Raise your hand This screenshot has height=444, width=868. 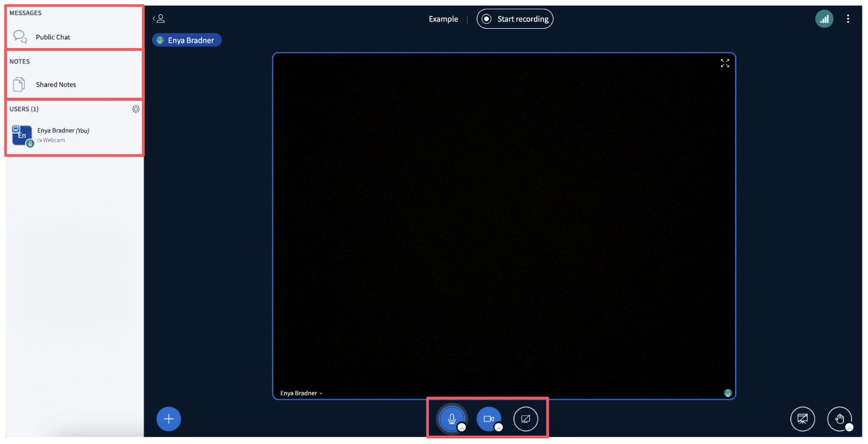tap(839, 419)
